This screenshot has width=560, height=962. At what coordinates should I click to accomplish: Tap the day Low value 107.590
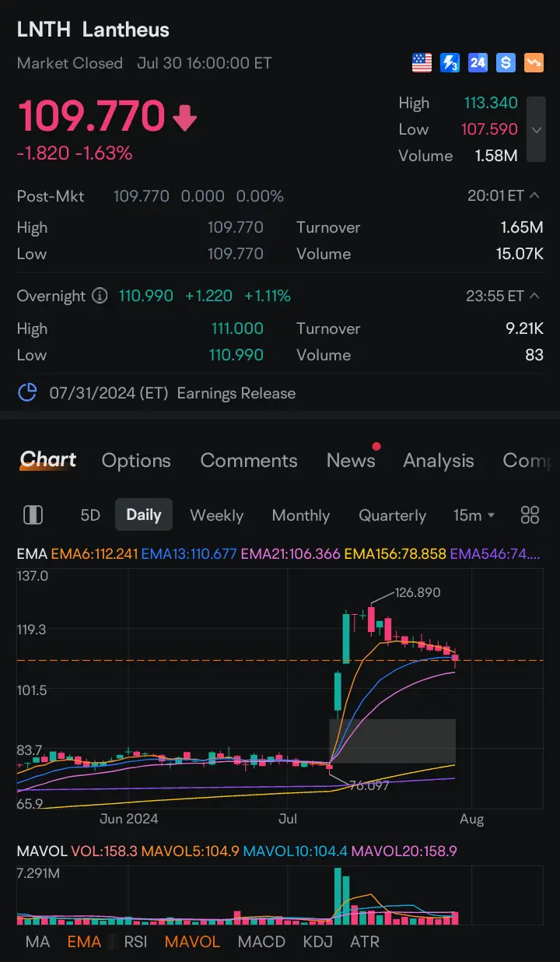coord(490,129)
